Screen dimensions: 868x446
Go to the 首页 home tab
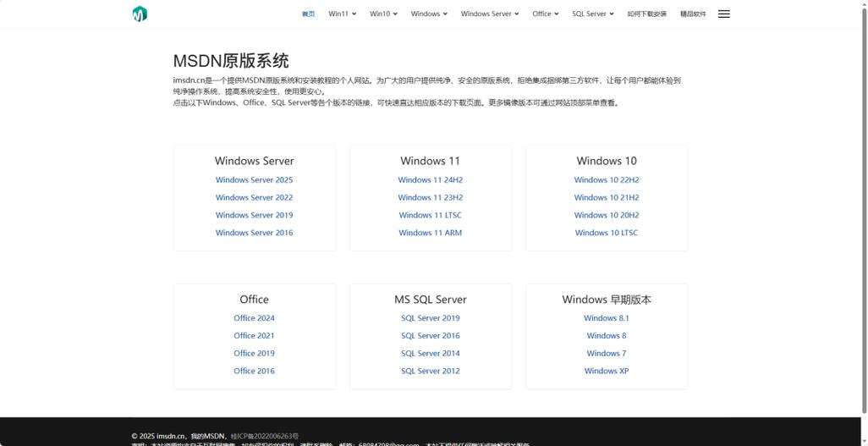[x=308, y=14]
